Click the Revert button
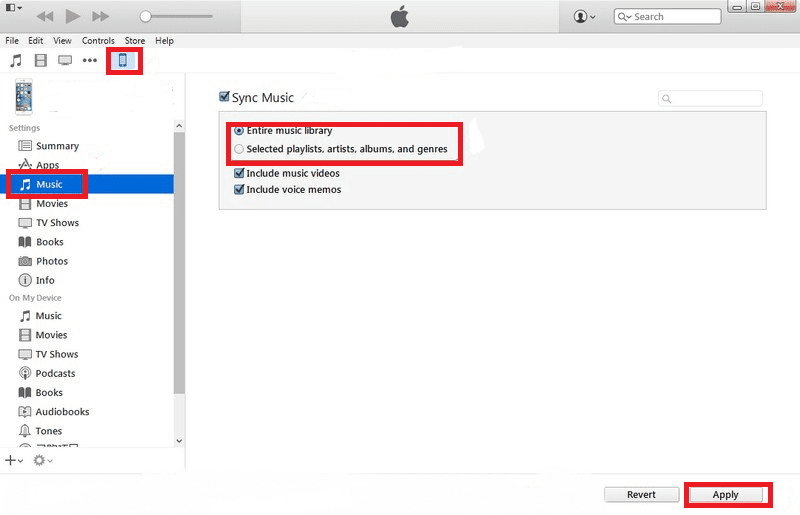The width and height of the screenshot is (800, 515). pyautogui.click(x=641, y=495)
